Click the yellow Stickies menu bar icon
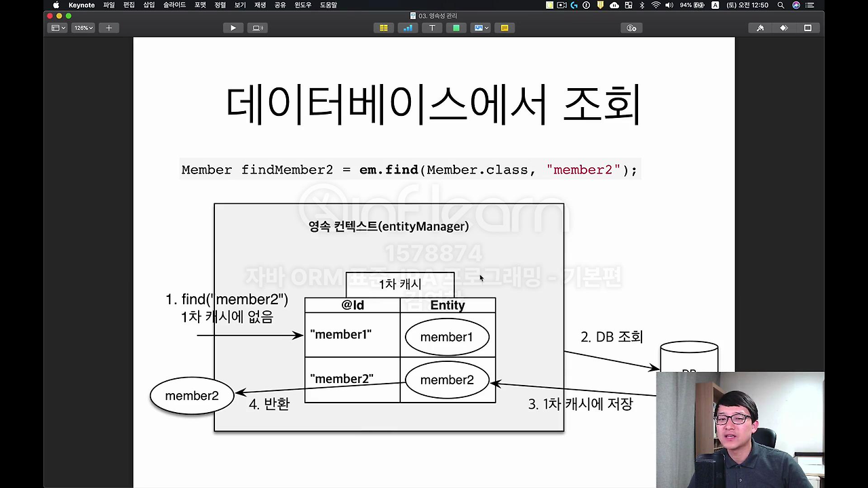 (549, 5)
